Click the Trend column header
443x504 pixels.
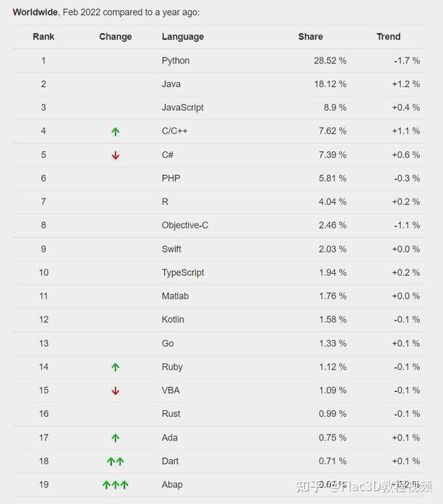(x=388, y=37)
